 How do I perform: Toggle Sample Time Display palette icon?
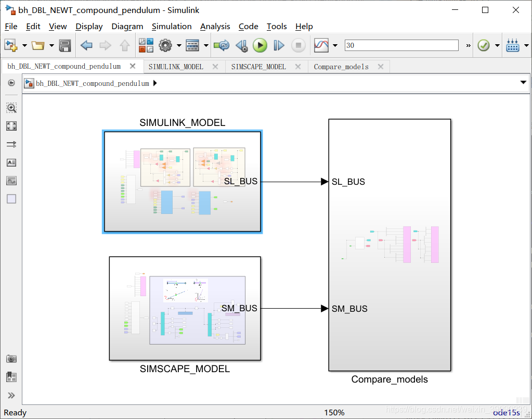point(11,144)
